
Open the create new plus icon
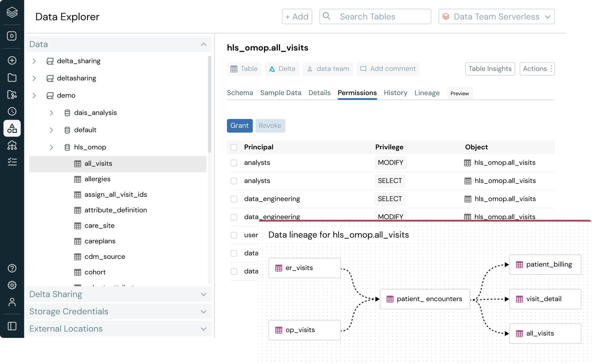[12, 61]
